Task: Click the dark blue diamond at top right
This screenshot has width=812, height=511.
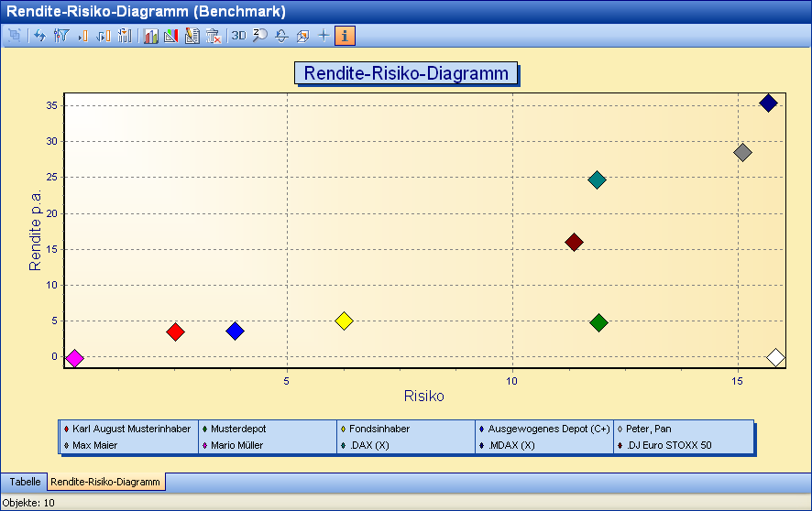Action: click(769, 103)
